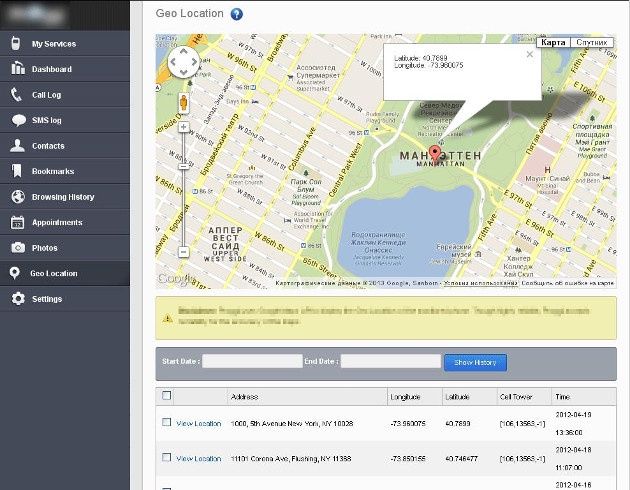Image resolution: width=630 pixels, height=490 pixels.
Task: Click the warning triangle icon in notice
Action: (x=168, y=318)
